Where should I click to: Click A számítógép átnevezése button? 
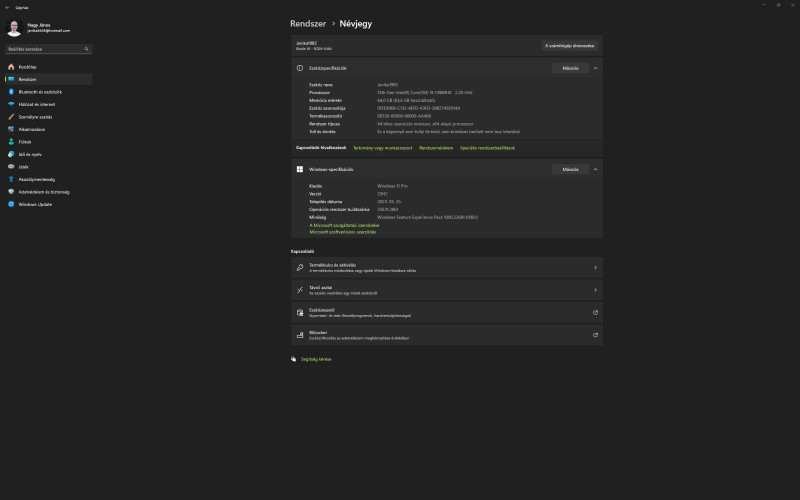[x=569, y=45]
